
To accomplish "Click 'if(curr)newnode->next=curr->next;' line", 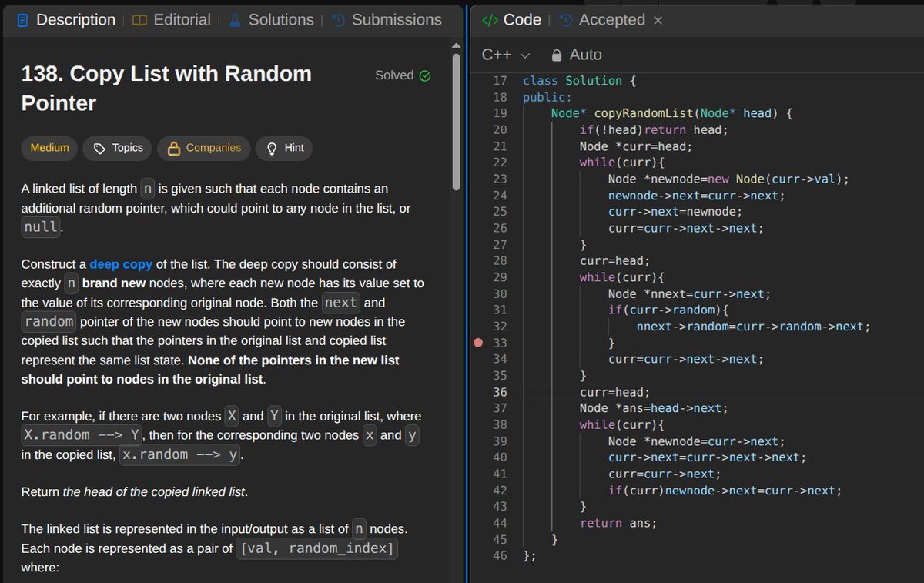I will pyautogui.click(x=725, y=491).
